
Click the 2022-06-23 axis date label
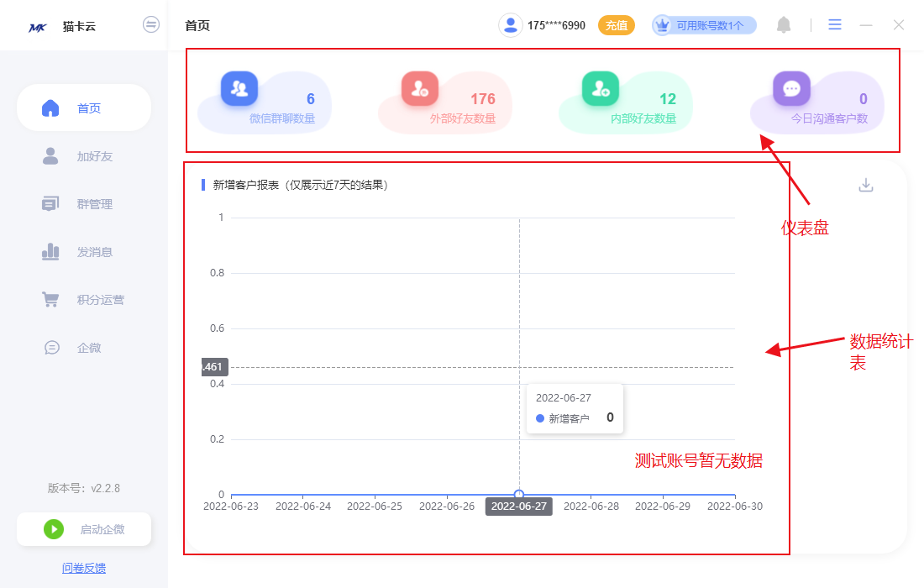[x=231, y=507]
